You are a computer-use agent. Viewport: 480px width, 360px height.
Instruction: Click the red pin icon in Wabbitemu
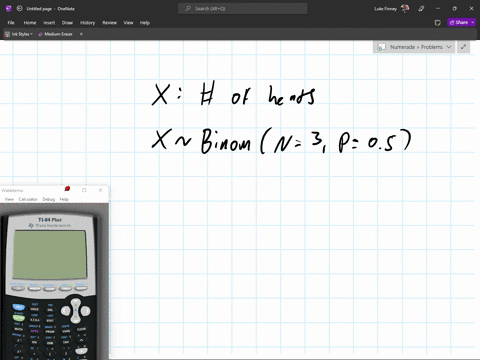coord(67,189)
